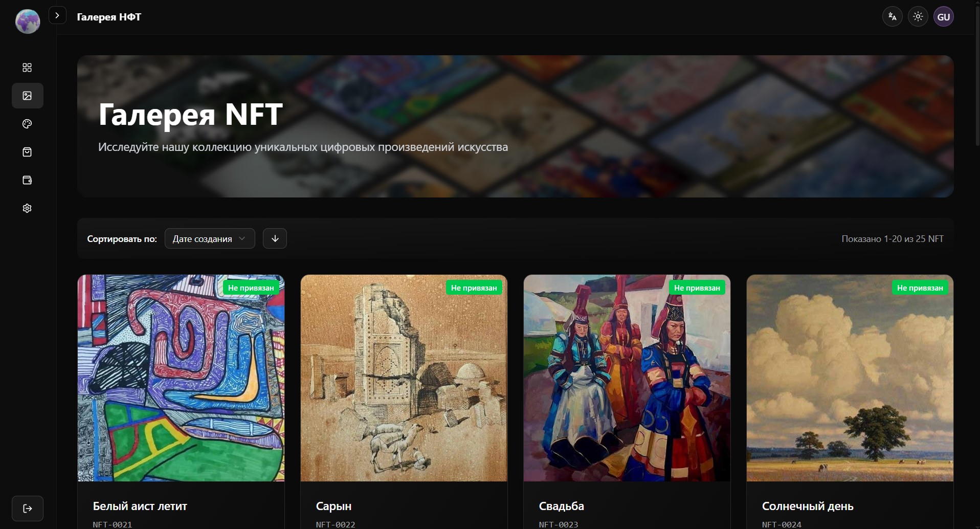Open the palette icon in sidebar

point(27,124)
